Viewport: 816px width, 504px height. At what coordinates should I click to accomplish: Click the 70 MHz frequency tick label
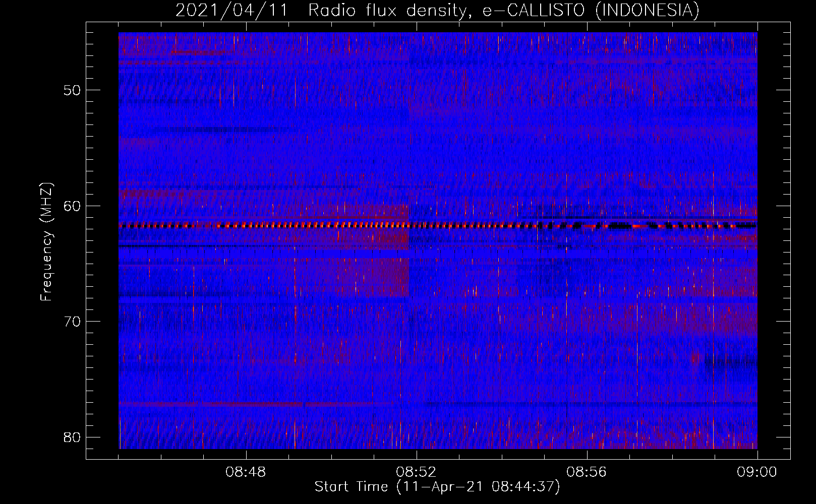click(72, 322)
